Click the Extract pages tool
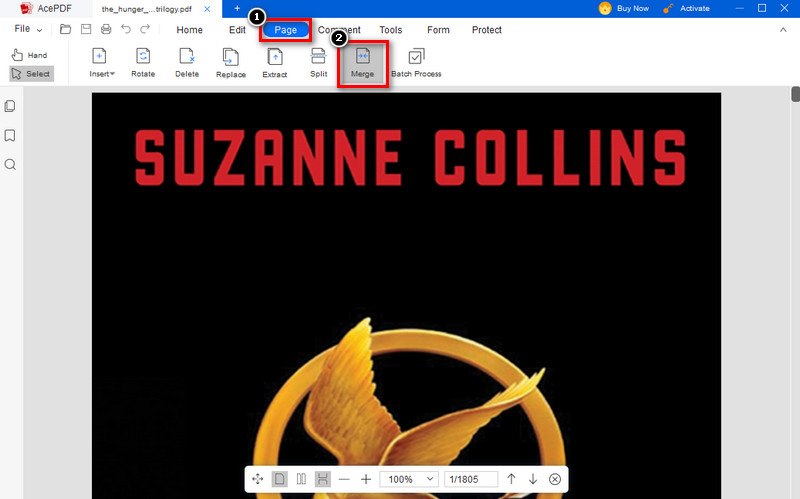 click(274, 63)
